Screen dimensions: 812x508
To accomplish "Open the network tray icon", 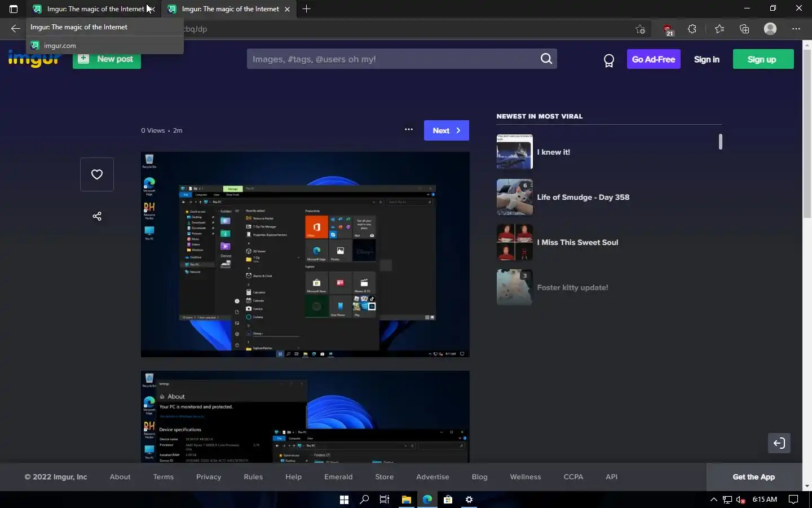I will (x=727, y=500).
